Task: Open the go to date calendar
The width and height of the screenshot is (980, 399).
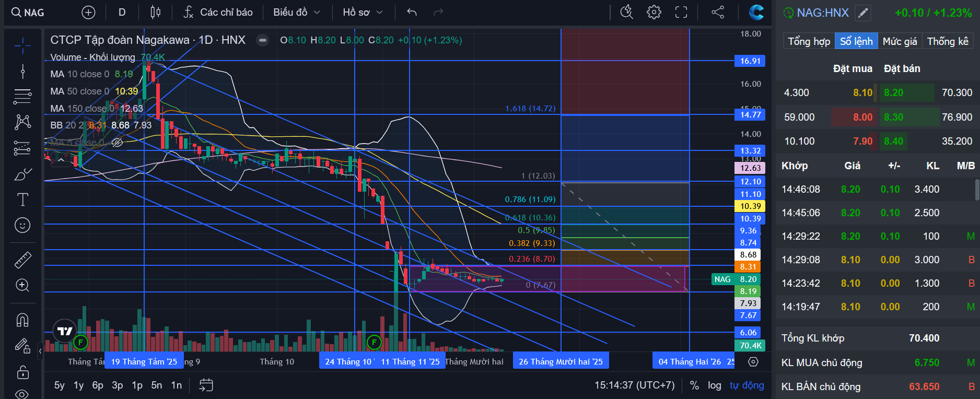Action: point(206,385)
